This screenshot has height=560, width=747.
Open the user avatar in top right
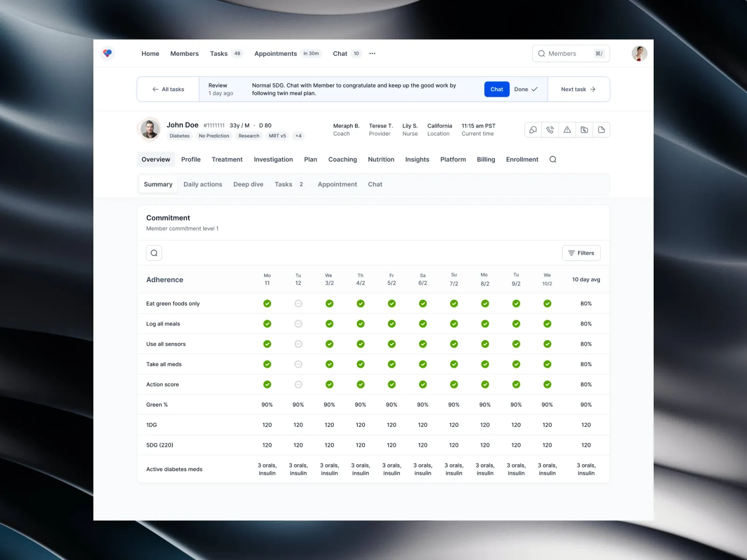[x=639, y=54]
